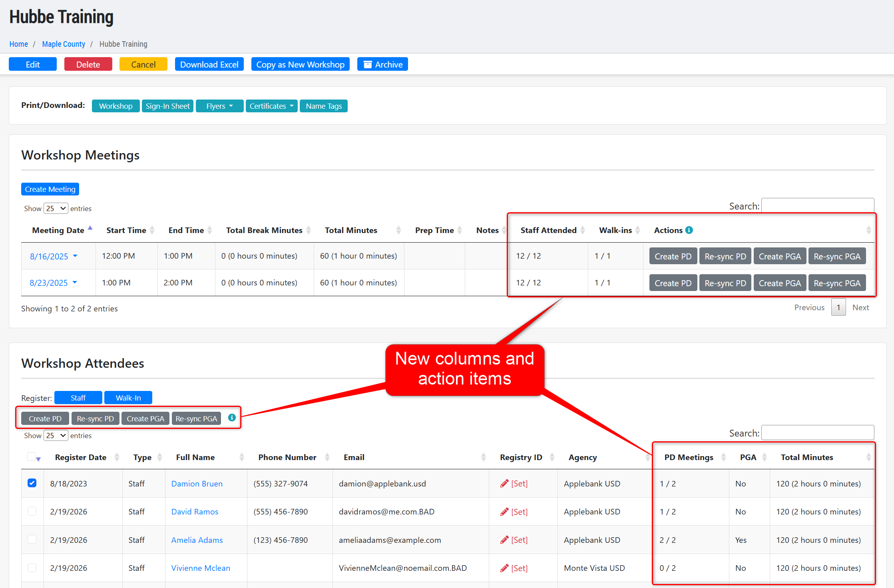Click pencil icon for Damion Bruen's Registry ID
The width and height of the screenshot is (894, 588).
tap(504, 484)
